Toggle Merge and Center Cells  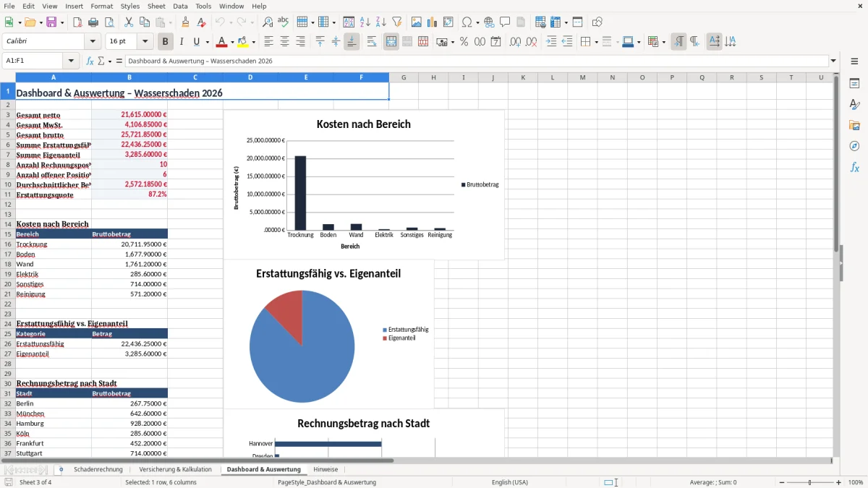tap(391, 42)
